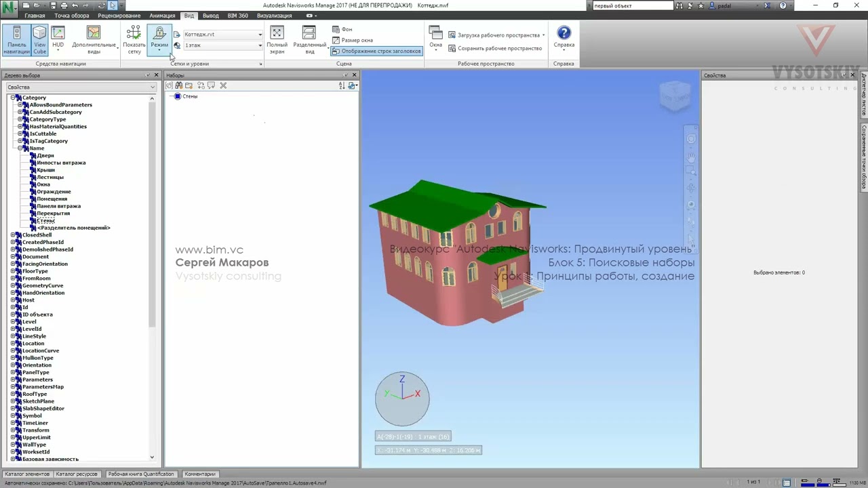868x488 pixels.
Task: Click the save search binoculars icon in Наборы
Action: pyautogui.click(x=179, y=86)
